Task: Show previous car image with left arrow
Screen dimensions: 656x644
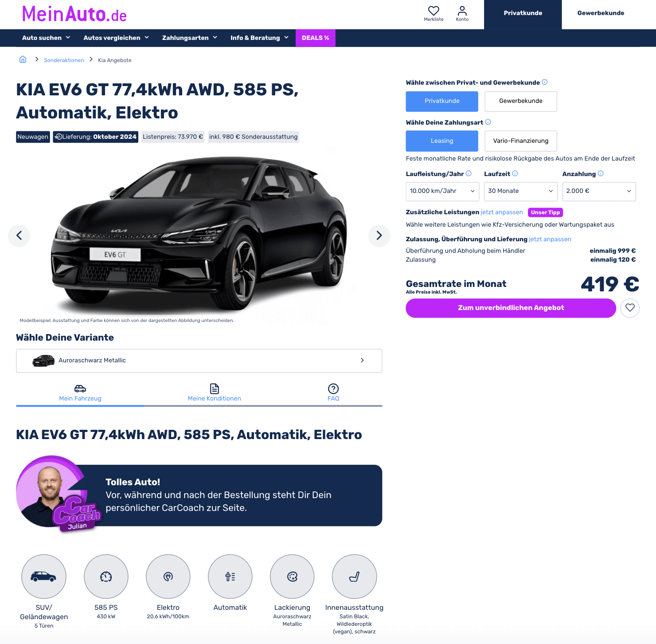Action: 19,236
